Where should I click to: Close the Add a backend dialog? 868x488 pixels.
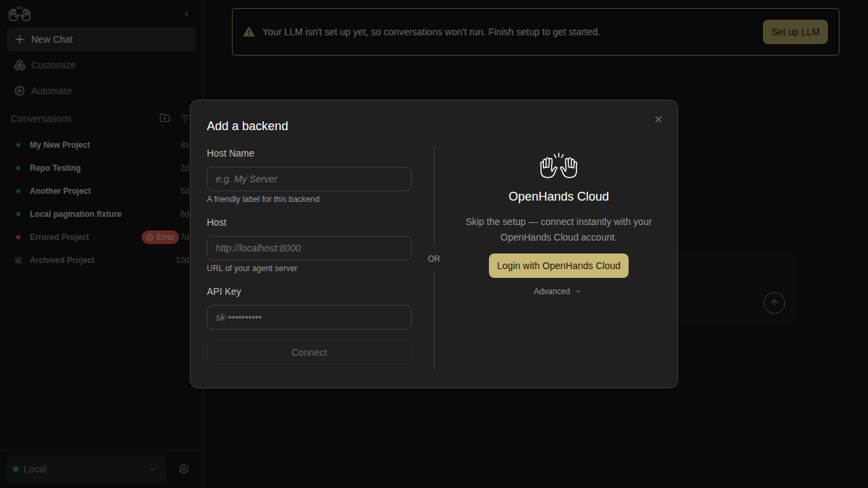click(658, 119)
